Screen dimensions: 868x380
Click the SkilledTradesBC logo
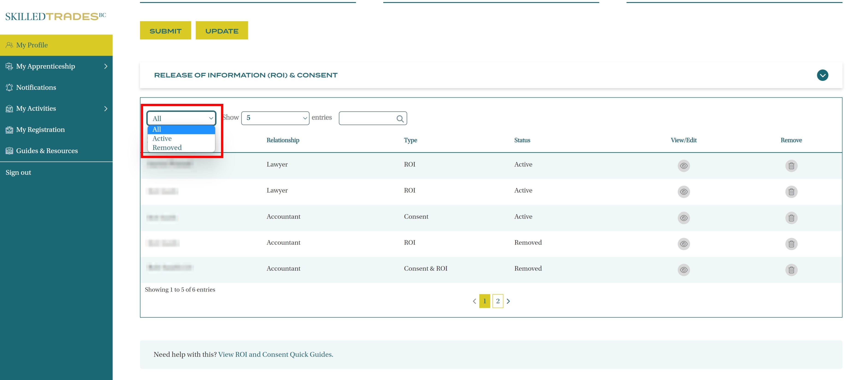[55, 17]
